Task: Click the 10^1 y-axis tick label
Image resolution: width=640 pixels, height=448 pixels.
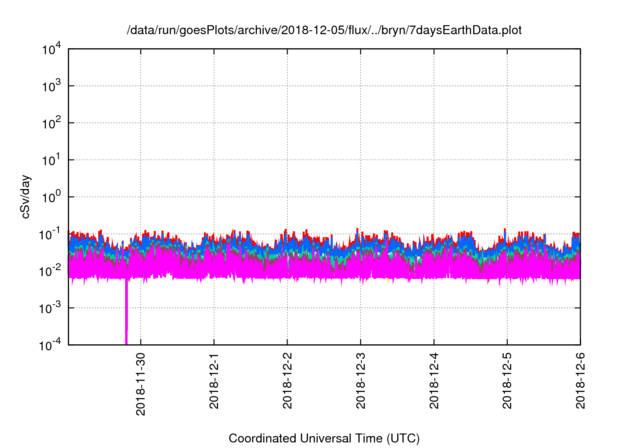Action: point(51,160)
